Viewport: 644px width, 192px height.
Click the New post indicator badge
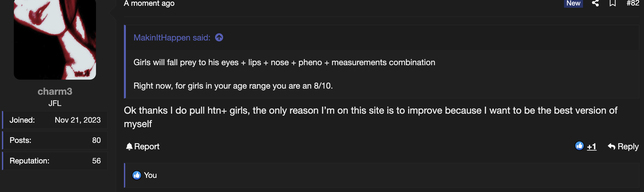click(573, 3)
